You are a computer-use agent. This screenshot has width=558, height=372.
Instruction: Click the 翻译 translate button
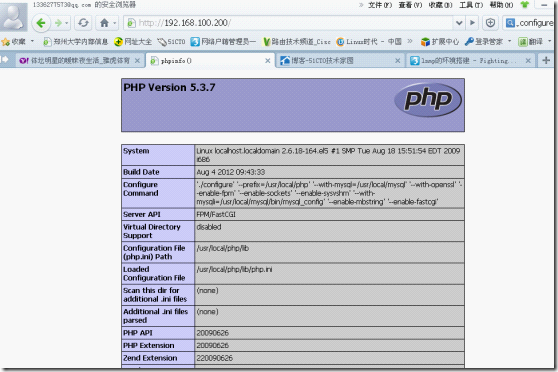tap(530, 42)
